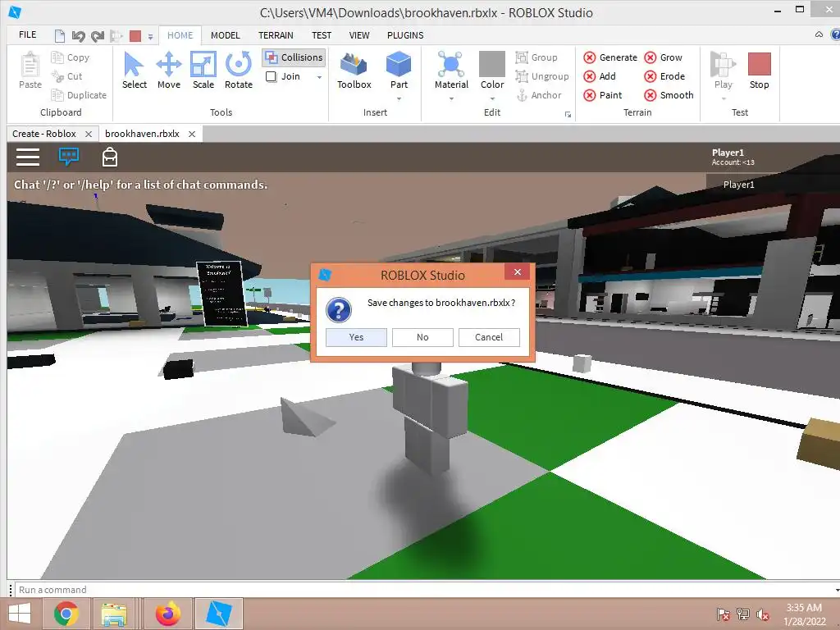Expand the Part type dropdown arrow
Viewport: 840px width, 630px height.
399,98
